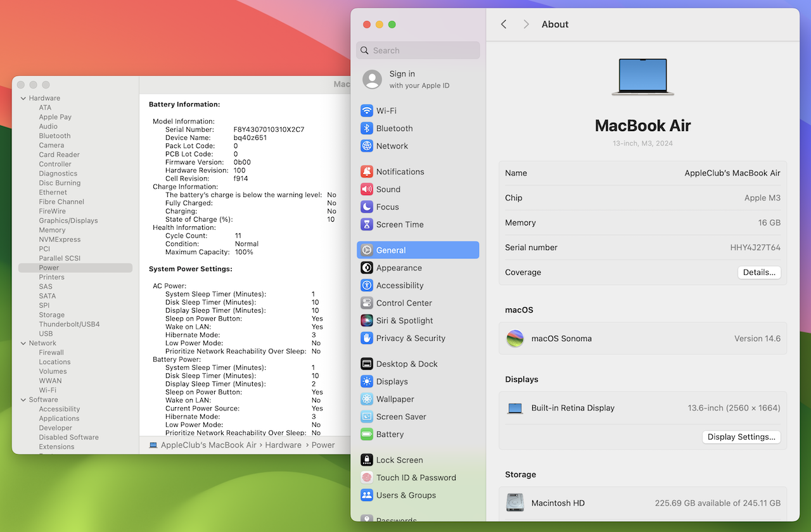Open Coverage Details button
The image size is (811, 532).
tap(759, 272)
